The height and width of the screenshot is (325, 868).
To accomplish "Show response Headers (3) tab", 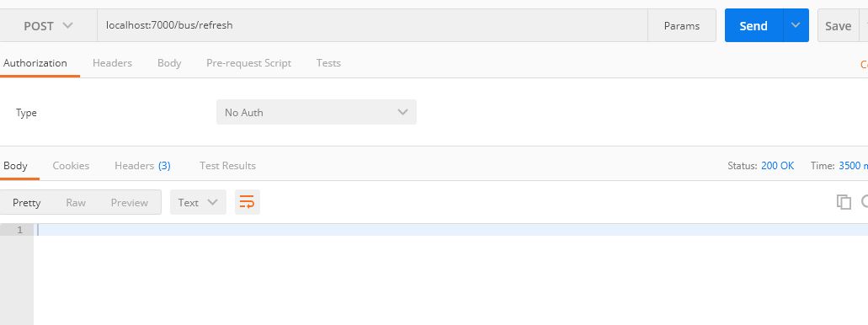I will (142, 166).
